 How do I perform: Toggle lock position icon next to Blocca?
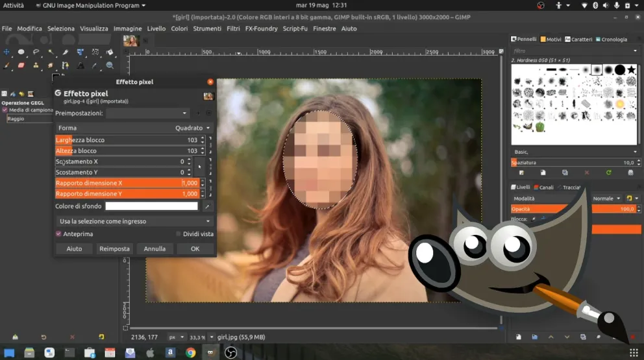point(543,219)
